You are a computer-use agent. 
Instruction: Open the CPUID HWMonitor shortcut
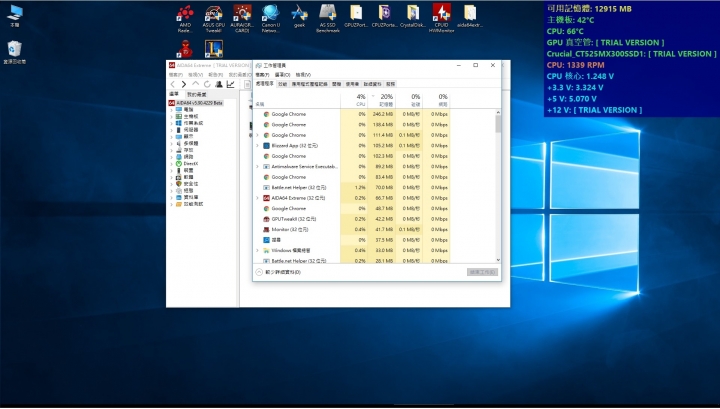pyautogui.click(x=441, y=18)
